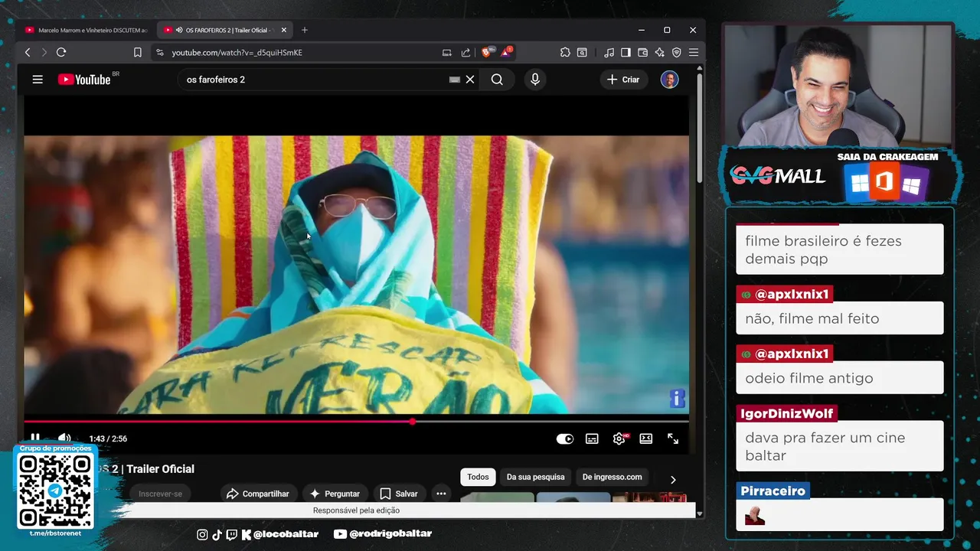Screen dimensions: 980x551
Task: Save the video with Salvar
Action: click(398, 494)
